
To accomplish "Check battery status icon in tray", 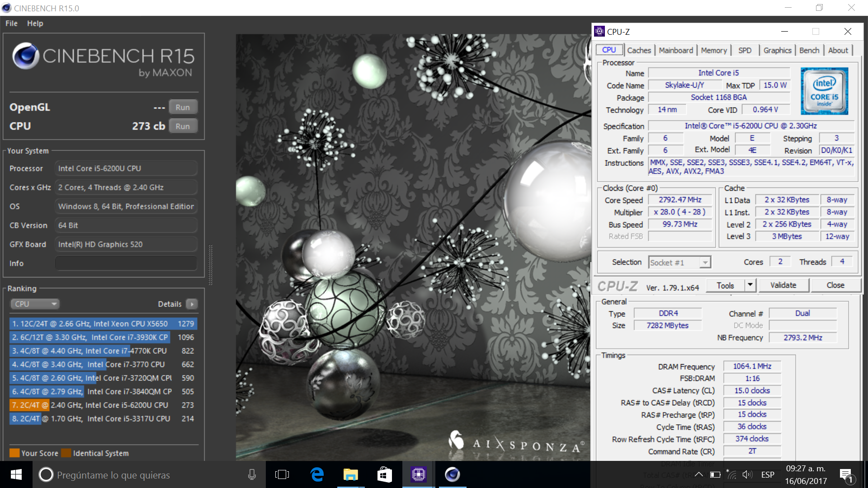I will [x=715, y=474].
